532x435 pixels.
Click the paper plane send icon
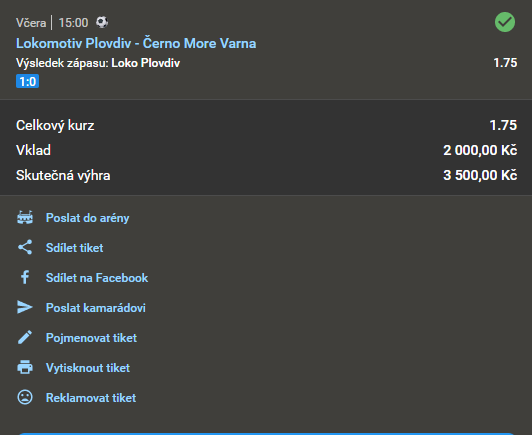(x=25, y=307)
